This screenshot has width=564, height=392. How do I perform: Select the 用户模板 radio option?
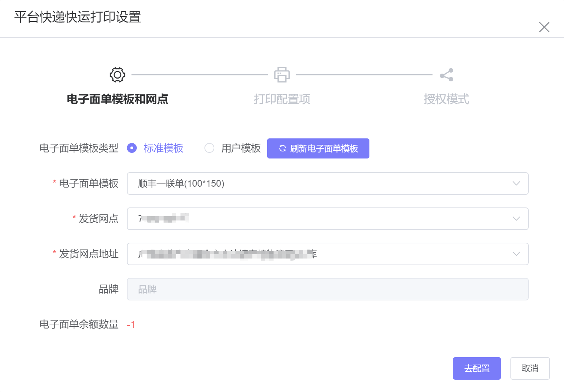pos(209,148)
